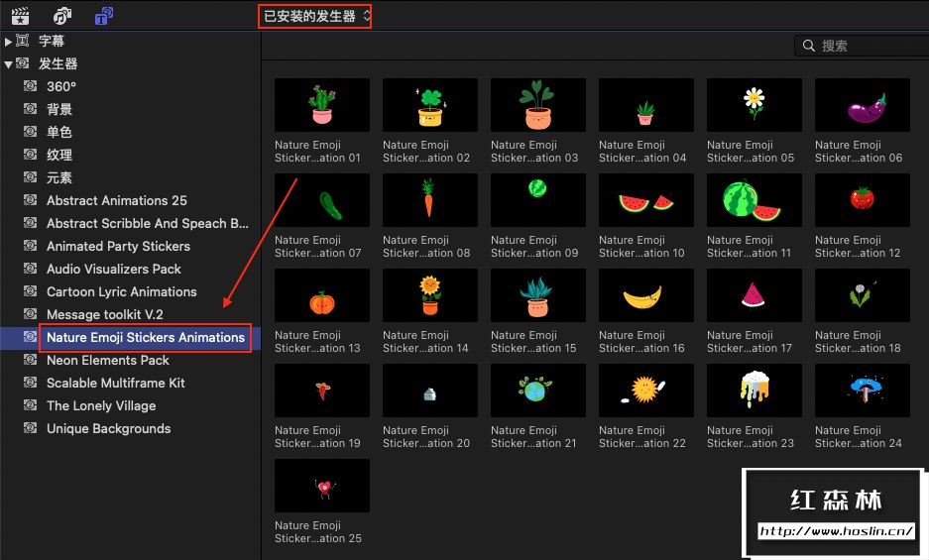This screenshot has width=929, height=560.
Task: Select Message toolkit V.2 category
Action: 130,314
